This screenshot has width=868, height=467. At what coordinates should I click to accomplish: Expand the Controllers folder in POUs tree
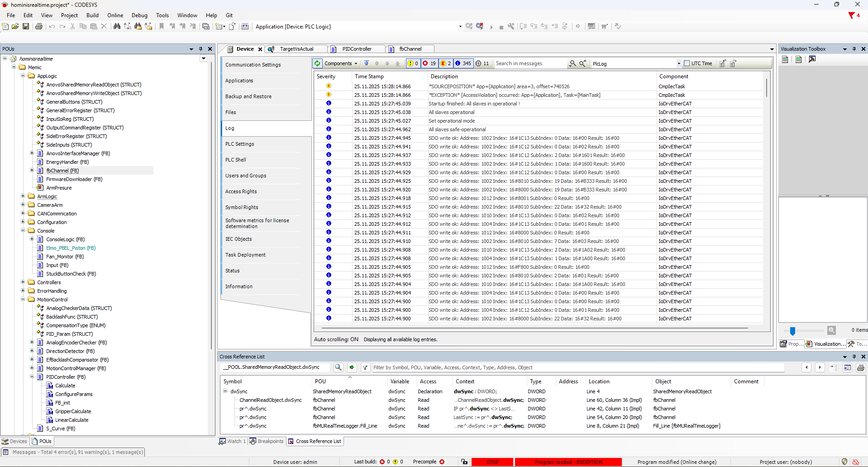coord(23,282)
